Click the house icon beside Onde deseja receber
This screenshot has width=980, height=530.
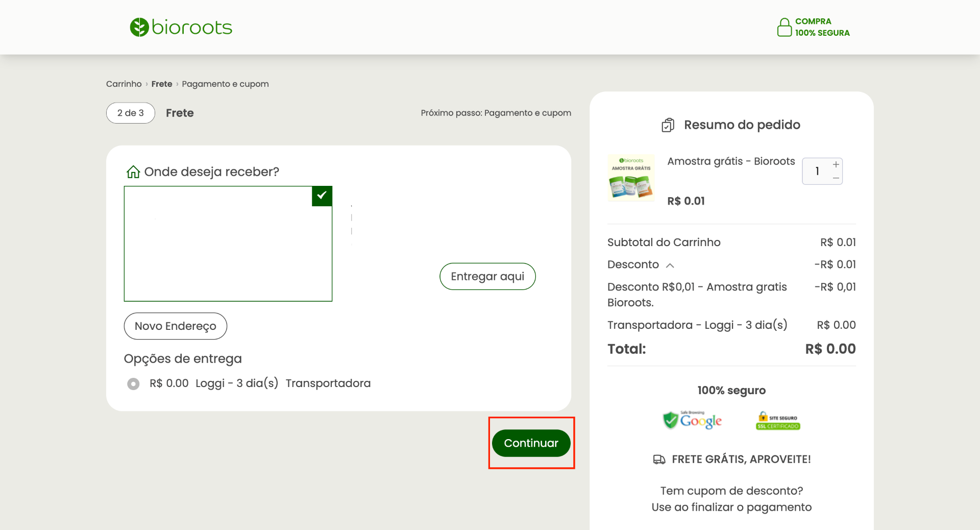point(133,172)
